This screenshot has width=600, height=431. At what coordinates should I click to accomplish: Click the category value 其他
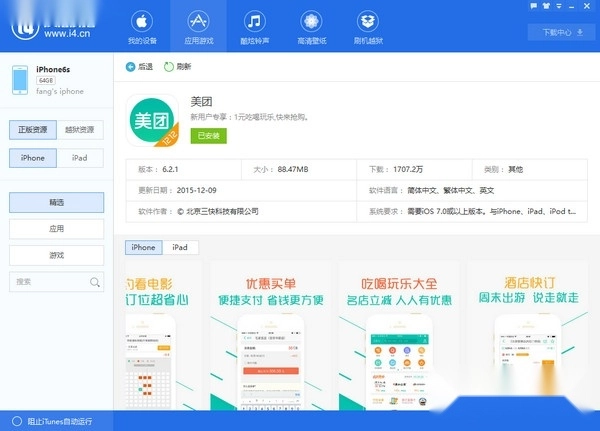tap(515, 170)
